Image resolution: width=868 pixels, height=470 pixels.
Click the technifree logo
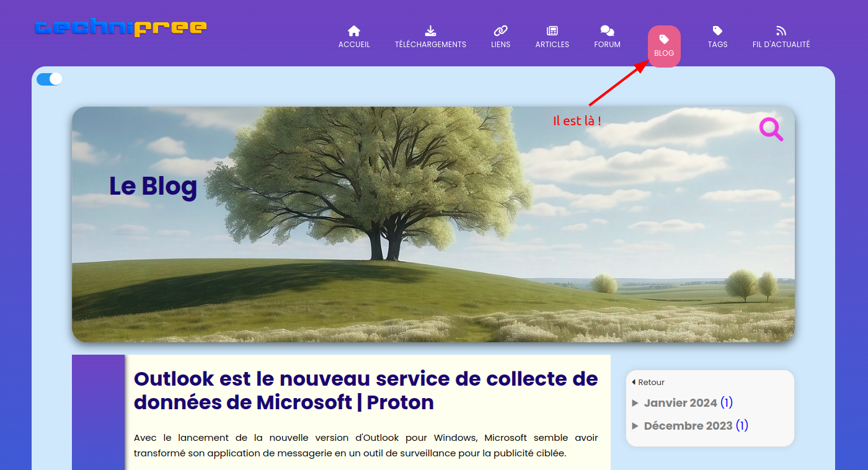point(121,28)
